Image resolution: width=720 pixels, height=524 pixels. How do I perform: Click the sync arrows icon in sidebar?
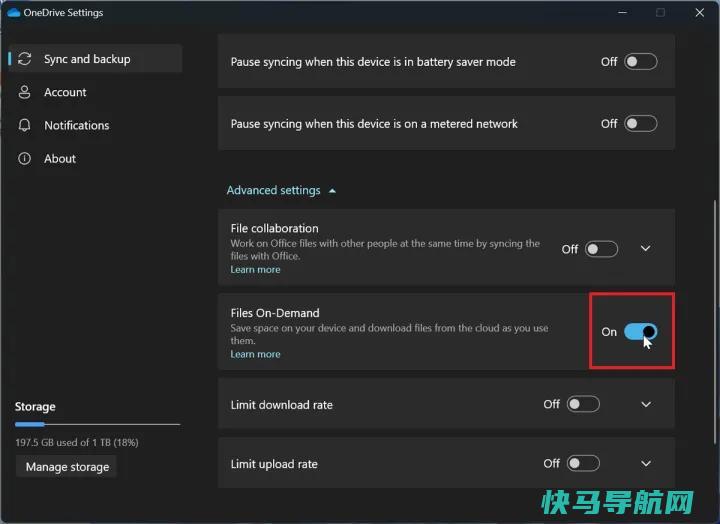[x=24, y=59]
